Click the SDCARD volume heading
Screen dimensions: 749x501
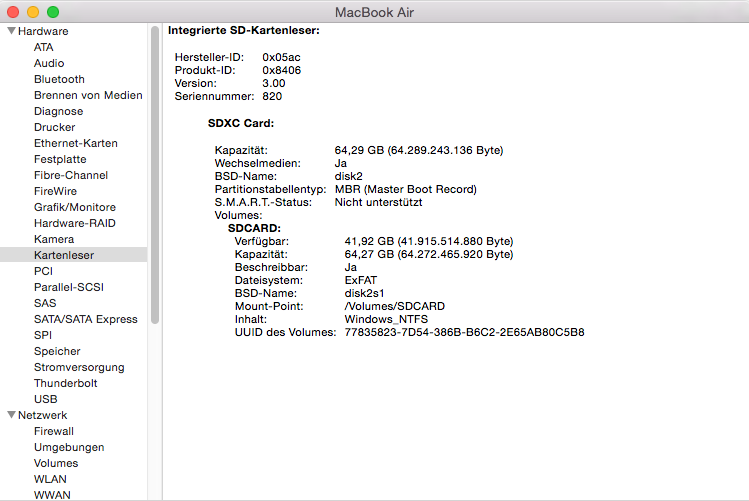pos(254,228)
